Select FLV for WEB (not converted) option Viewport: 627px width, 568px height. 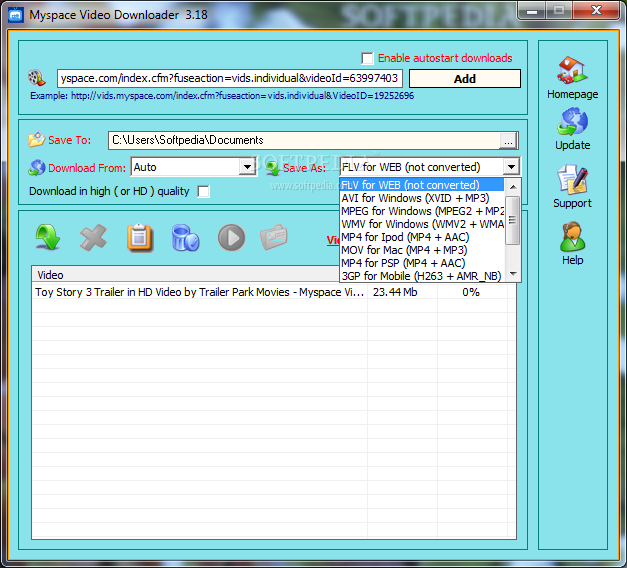(422, 185)
